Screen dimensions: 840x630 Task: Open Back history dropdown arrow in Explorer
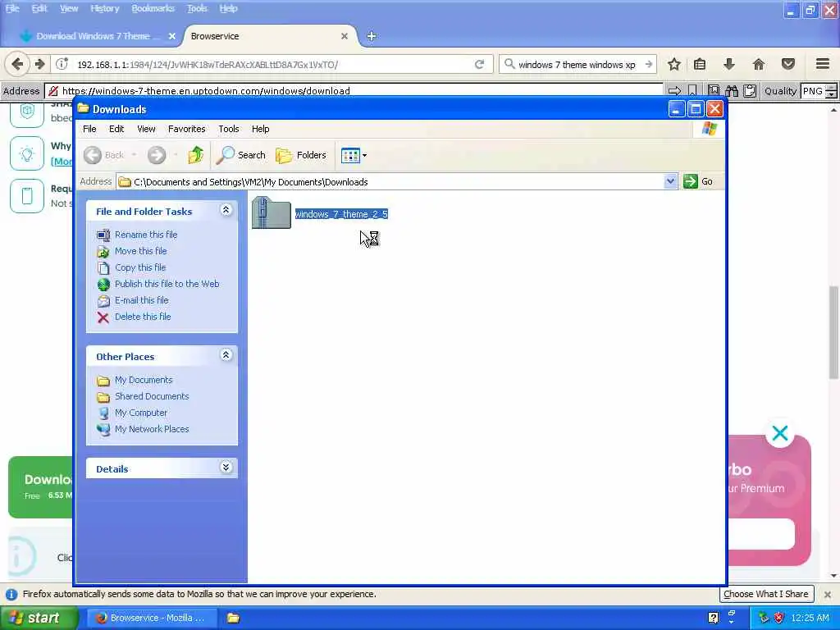pyautogui.click(x=134, y=155)
